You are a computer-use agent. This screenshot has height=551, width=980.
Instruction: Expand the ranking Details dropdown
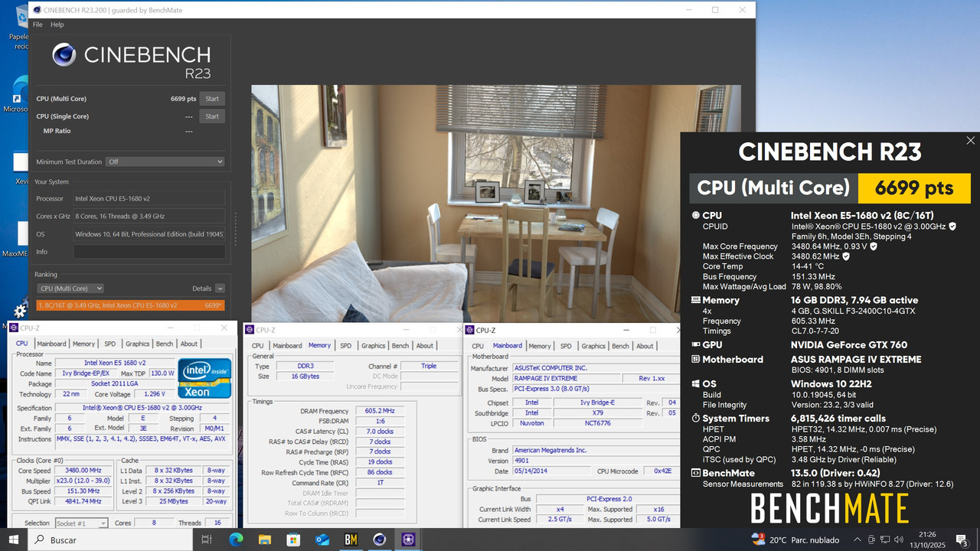pyautogui.click(x=220, y=289)
